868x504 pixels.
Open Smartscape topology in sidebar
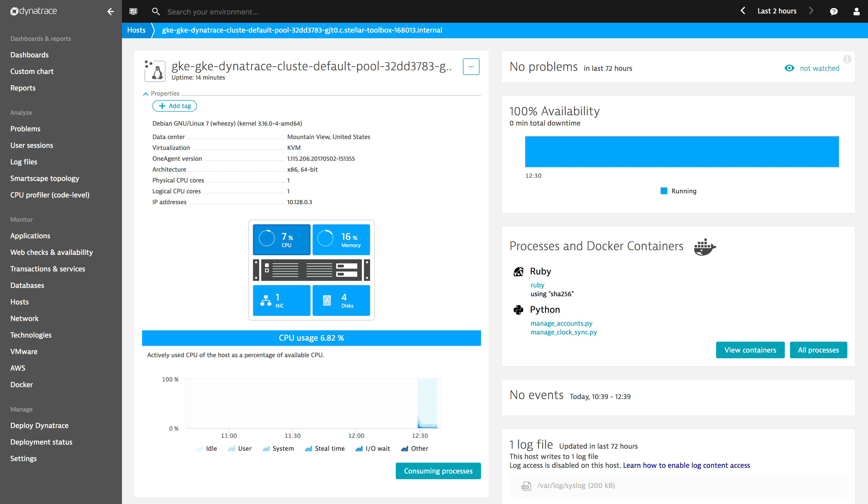(45, 178)
